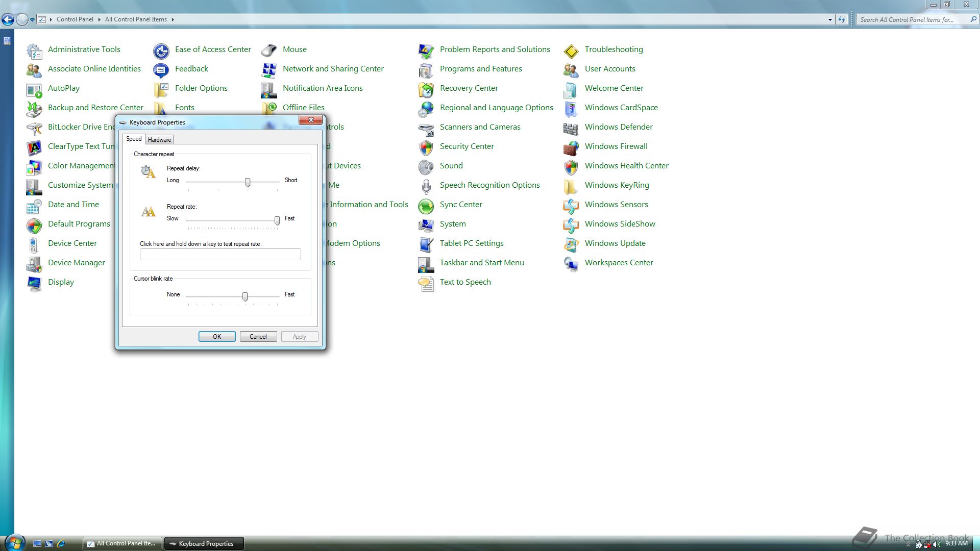Viewport: 980px width, 551px height.
Task: Open the Display monitor icon
Action: [34, 283]
